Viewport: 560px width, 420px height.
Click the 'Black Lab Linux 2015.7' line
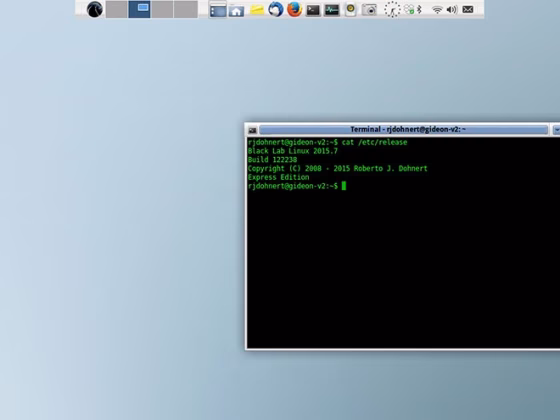click(x=292, y=151)
